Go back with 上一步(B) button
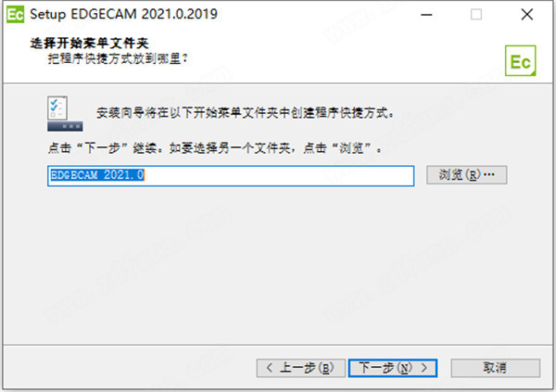 [300, 368]
